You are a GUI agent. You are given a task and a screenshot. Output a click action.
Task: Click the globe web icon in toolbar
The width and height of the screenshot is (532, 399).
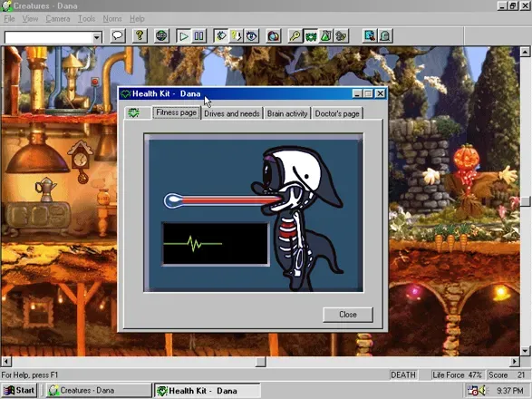(x=161, y=35)
